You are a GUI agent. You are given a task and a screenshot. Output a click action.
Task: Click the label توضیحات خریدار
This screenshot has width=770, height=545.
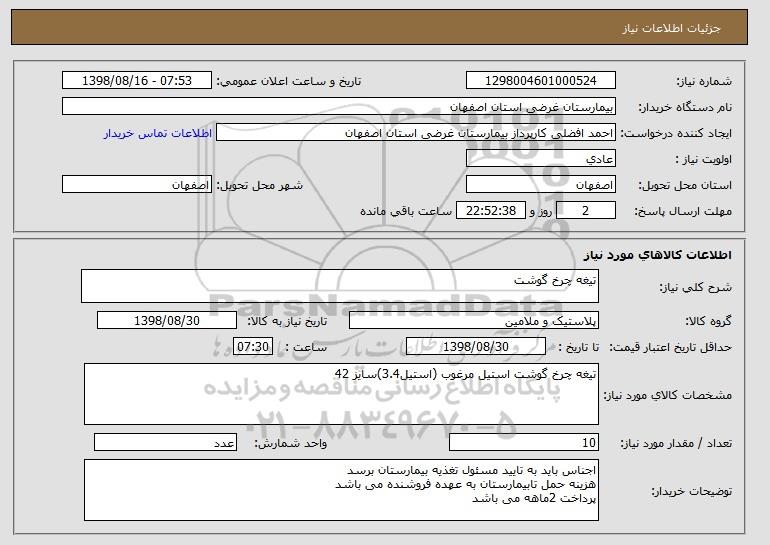pos(691,491)
